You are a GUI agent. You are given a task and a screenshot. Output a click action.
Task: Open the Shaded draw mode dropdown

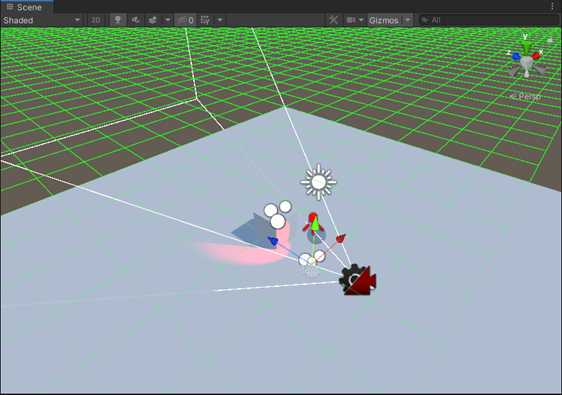pos(42,20)
